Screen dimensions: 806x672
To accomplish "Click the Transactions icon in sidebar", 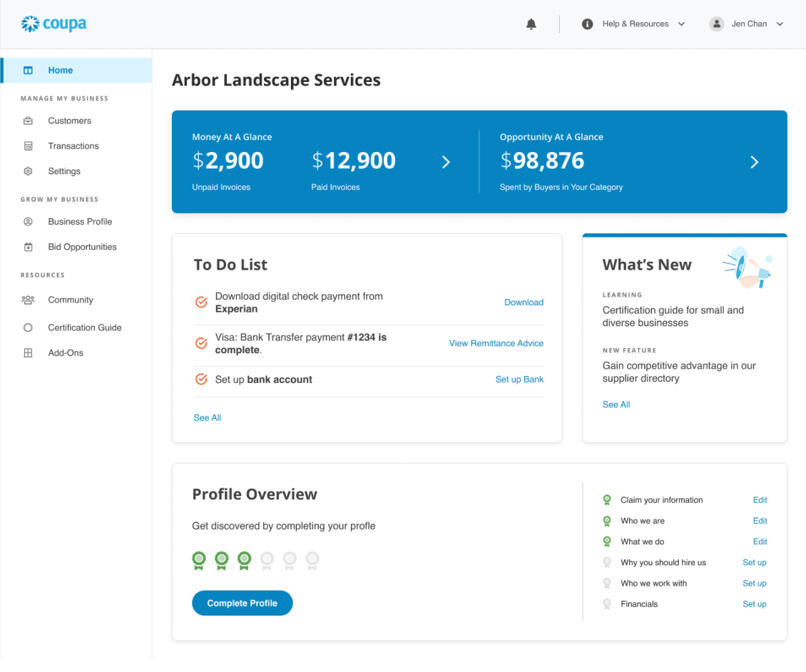I will coord(29,146).
